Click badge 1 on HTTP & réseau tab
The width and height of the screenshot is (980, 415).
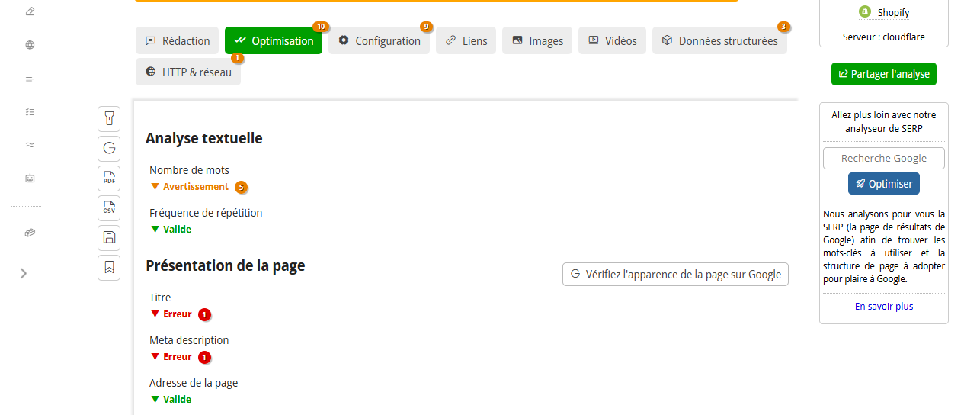click(237, 58)
